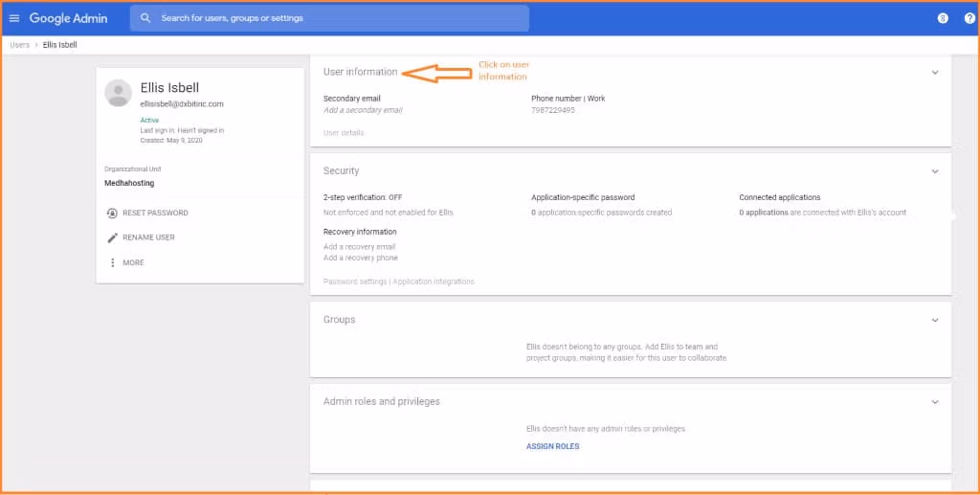Go to Users breadcrumb
The height and width of the screenshot is (495, 980).
[x=19, y=45]
